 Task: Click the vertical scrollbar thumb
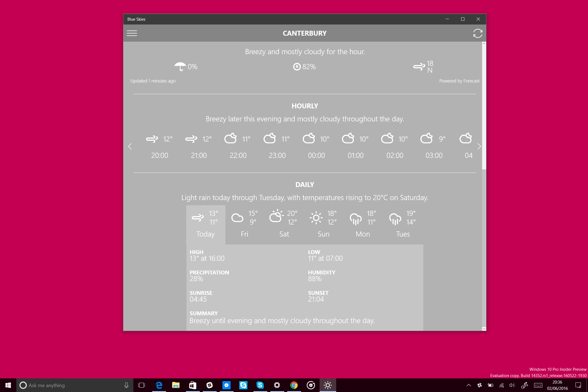(484, 107)
